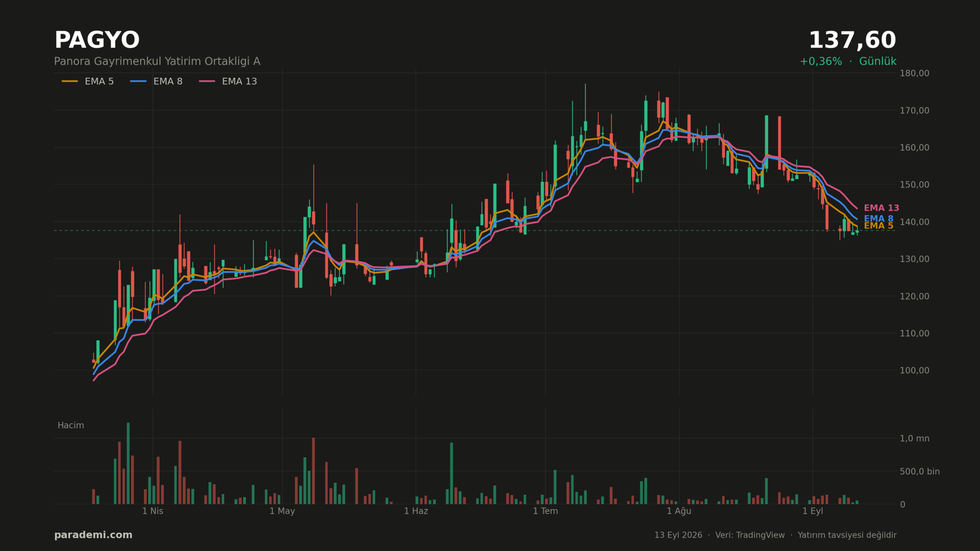The height and width of the screenshot is (551, 980).
Task: Select the 1 May date axis label
Action: pyautogui.click(x=282, y=511)
